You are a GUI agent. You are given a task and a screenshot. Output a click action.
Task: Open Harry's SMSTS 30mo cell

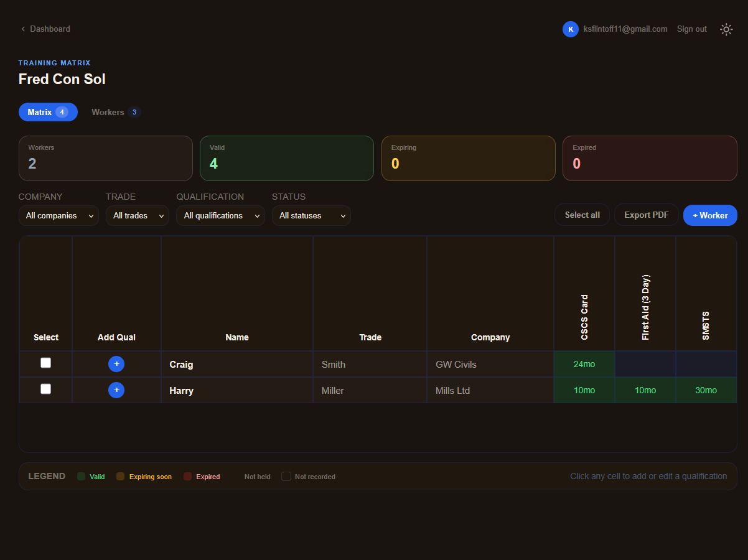[x=706, y=390]
